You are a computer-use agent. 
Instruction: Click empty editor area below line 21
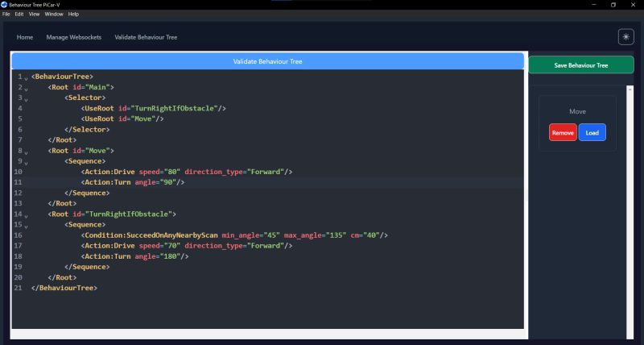point(267,310)
